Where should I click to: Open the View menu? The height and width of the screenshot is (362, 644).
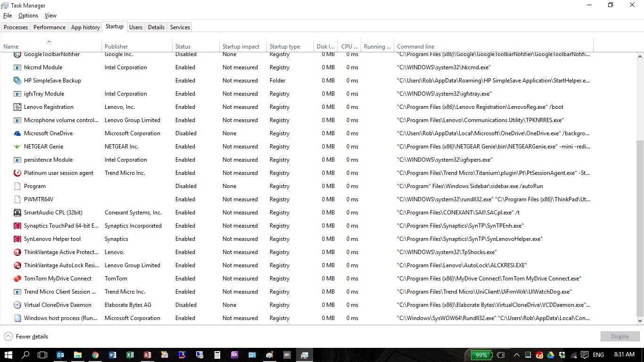(x=50, y=16)
